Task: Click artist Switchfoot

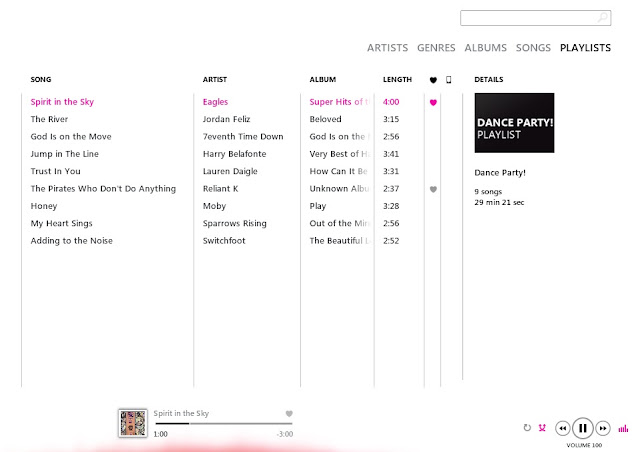Action: [224, 241]
